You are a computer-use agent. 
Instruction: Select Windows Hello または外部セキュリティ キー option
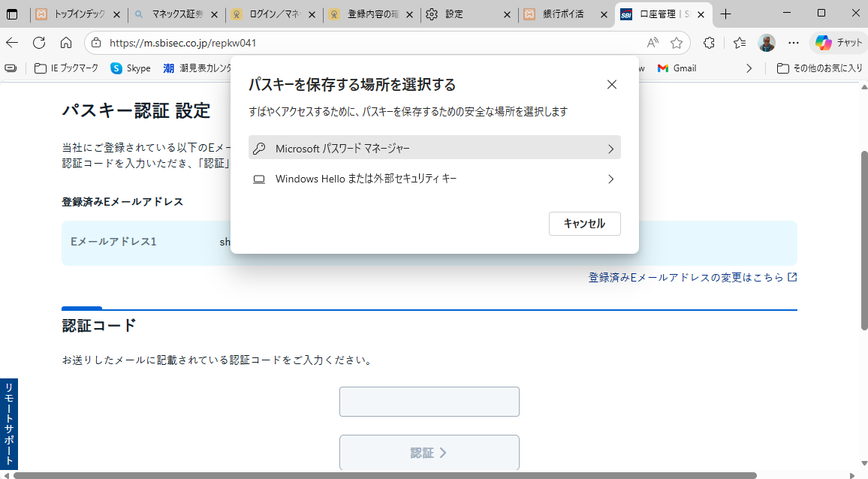click(x=434, y=179)
